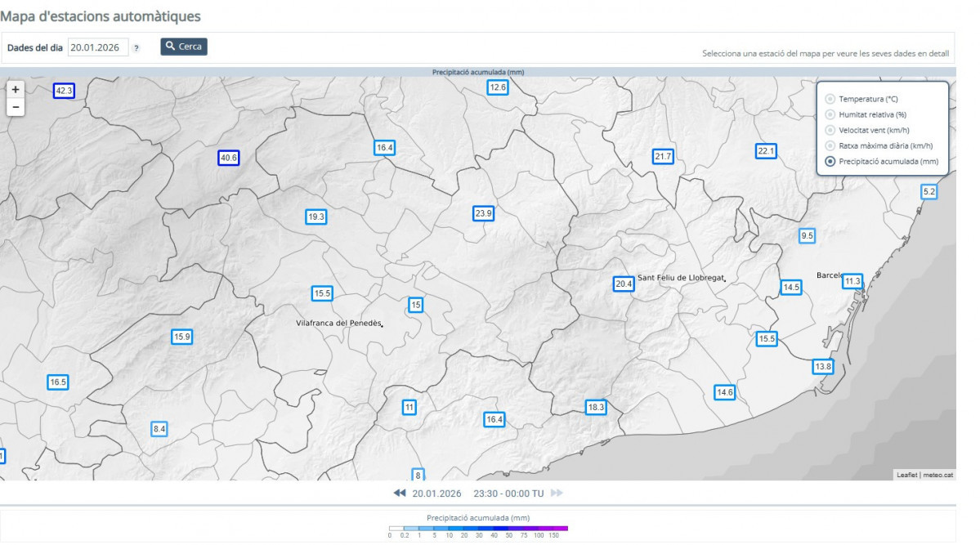980x545 pixels.
Task: Open the meteo.cat attribution link
Action: coord(937,475)
